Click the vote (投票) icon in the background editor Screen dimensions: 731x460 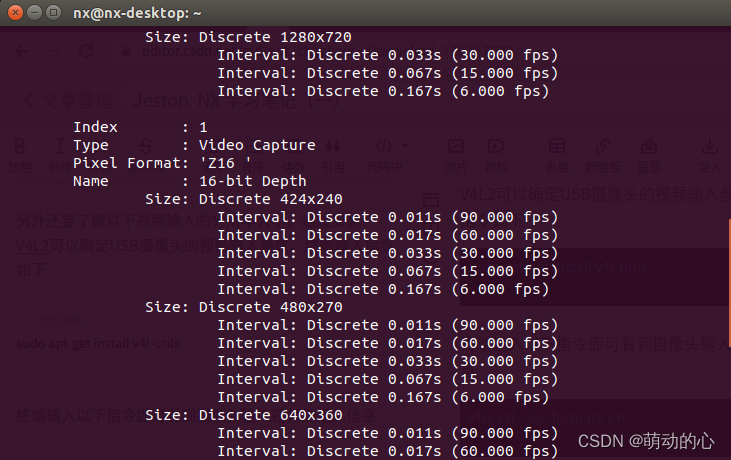(648, 146)
